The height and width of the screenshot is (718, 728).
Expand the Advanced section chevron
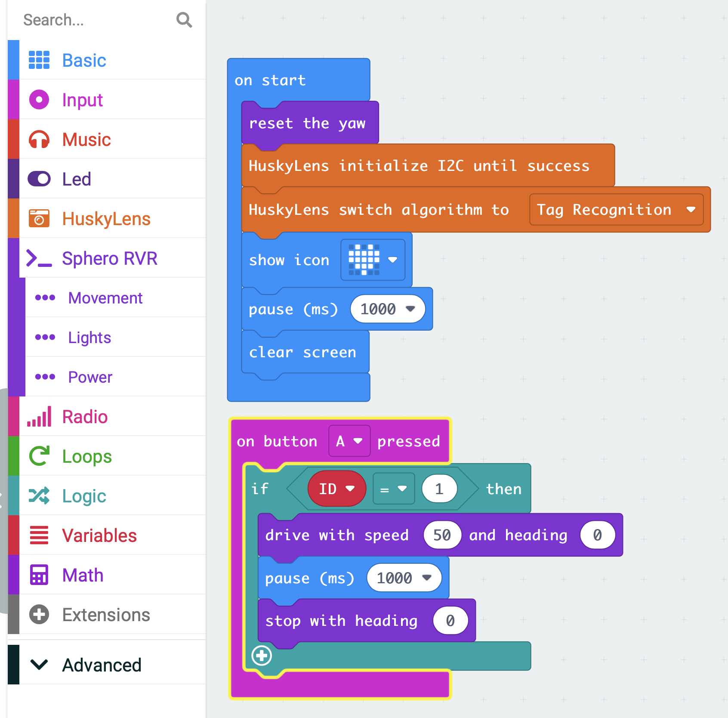[x=39, y=665]
